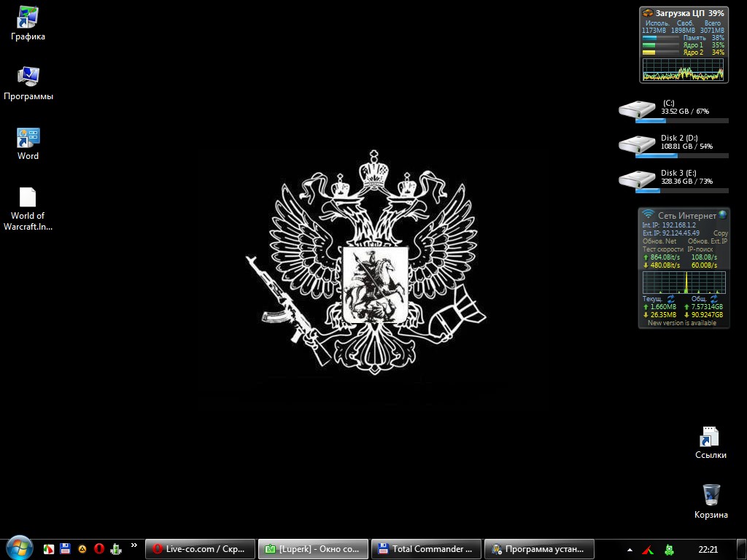Image resolution: width=747 pixels, height=560 pixels.
Task: Expand the Quick Launch overflow chevron
Action: click(x=133, y=545)
